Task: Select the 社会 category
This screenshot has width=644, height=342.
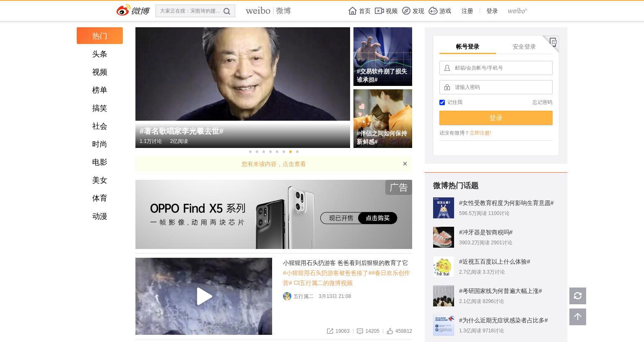Action: [x=100, y=126]
